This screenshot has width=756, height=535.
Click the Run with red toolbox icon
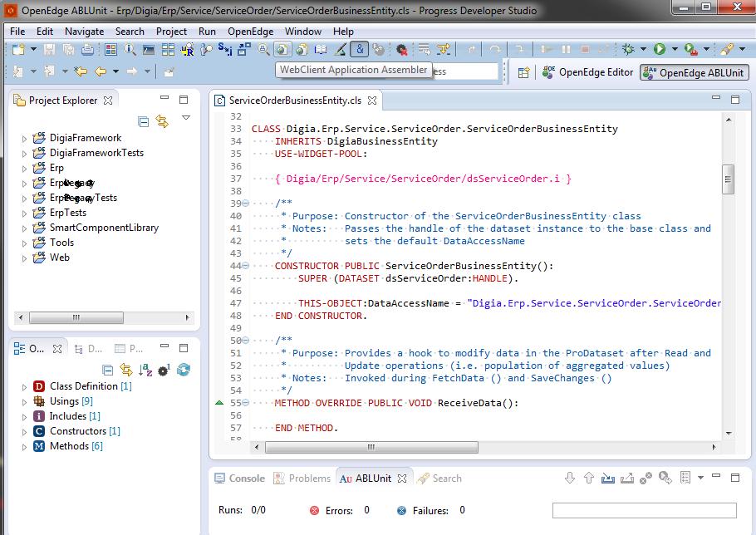(x=690, y=49)
